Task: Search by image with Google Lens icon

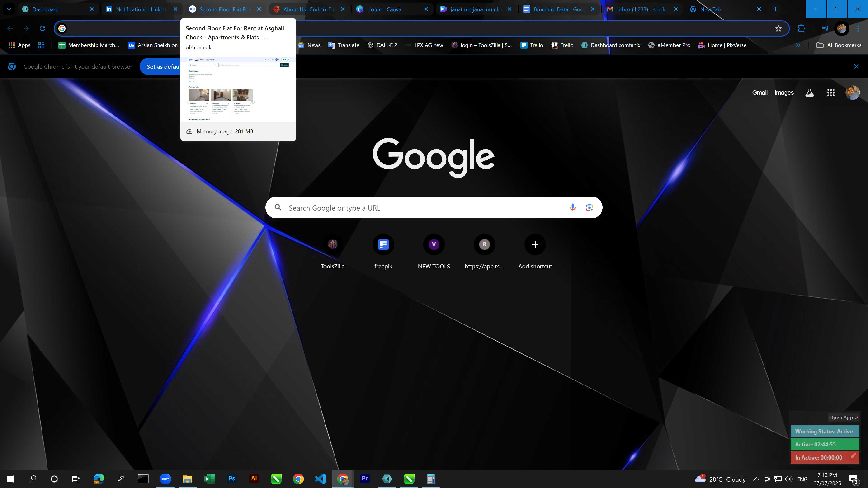Action: point(589,207)
